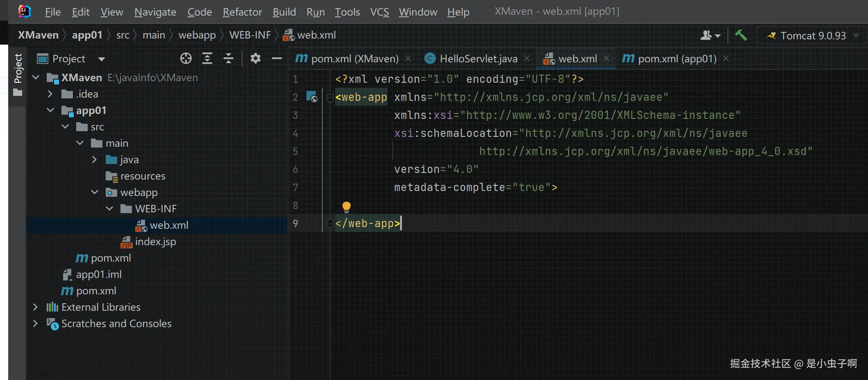This screenshot has height=380, width=868.
Task: Open the Help menu
Action: pos(458,12)
